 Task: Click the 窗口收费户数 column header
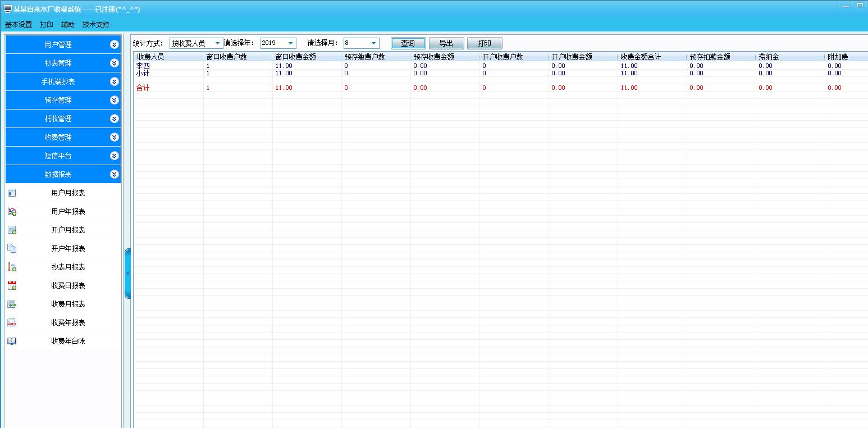coord(238,57)
